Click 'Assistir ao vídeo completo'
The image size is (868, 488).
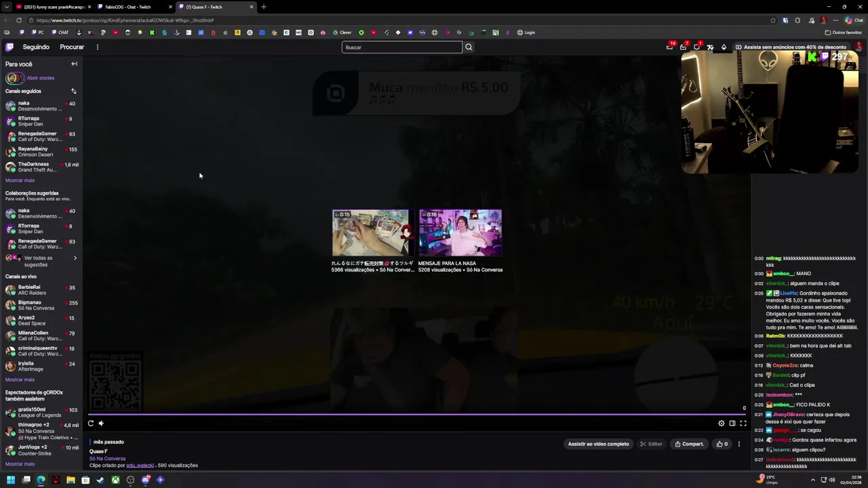point(598,444)
